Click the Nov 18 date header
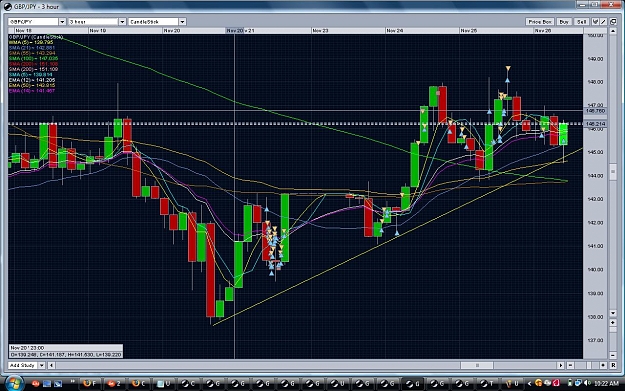The image size is (625, 391). 24,31
